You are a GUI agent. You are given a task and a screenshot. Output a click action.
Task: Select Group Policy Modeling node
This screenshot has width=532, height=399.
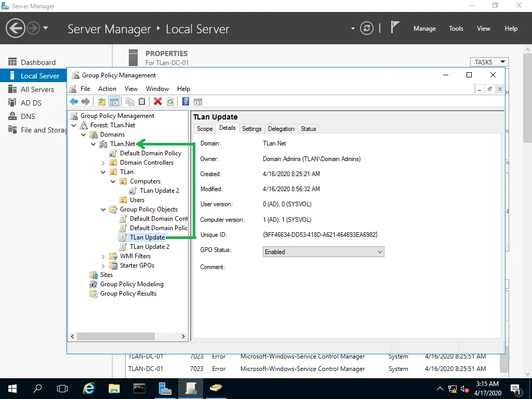coord(131,284)
